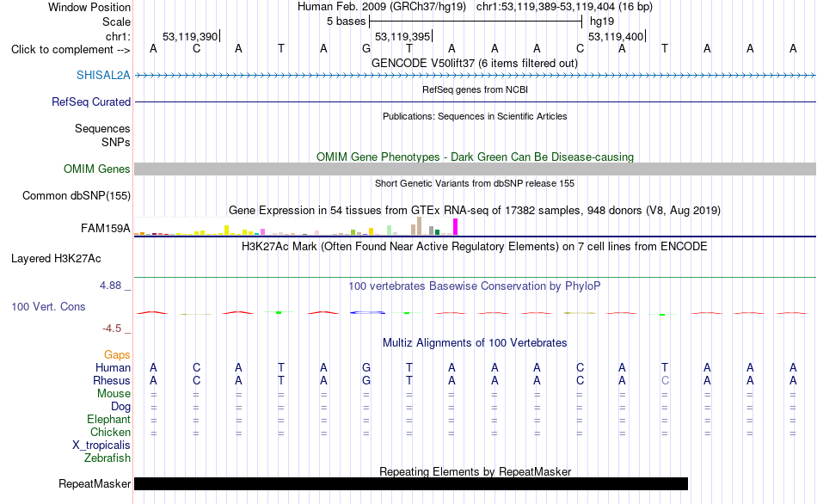Click the 53,119,400 position marker

(617, 36)
